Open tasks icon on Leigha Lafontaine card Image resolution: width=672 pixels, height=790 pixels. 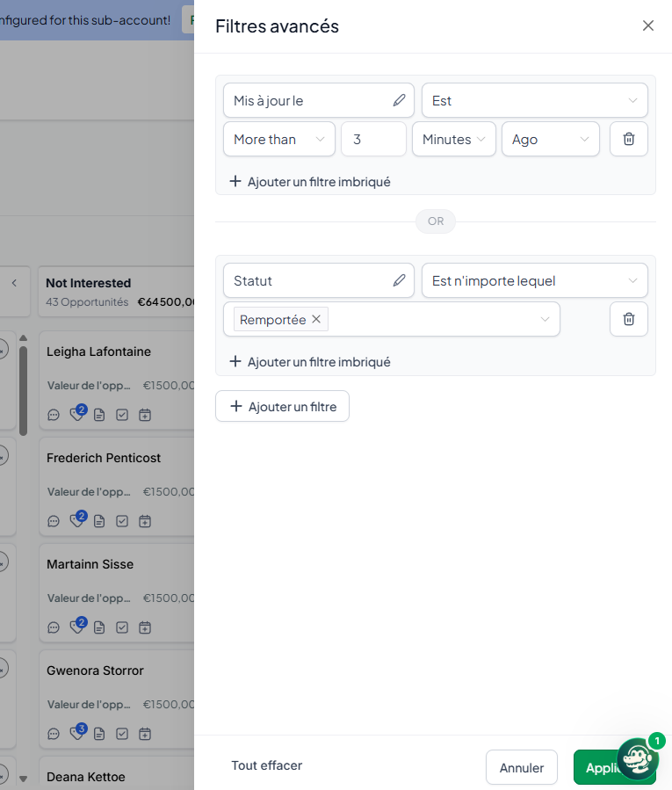click(x=122, y=415)
